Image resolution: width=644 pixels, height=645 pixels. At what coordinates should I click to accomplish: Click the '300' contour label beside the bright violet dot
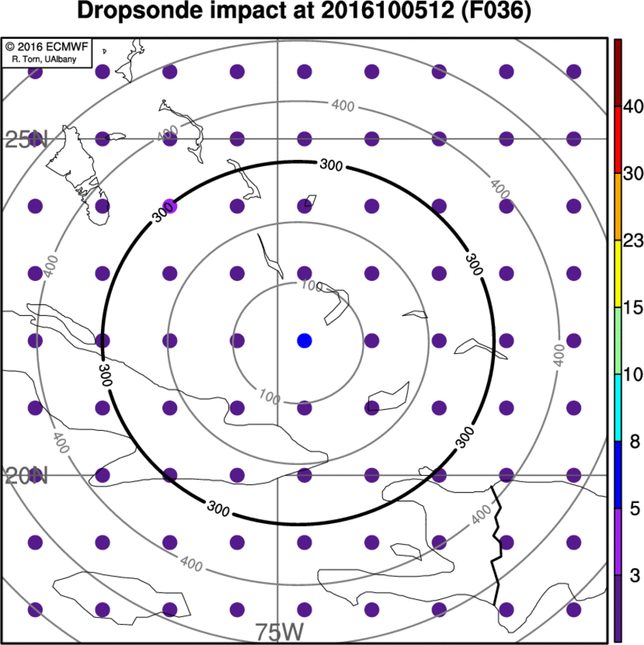(164, 213)
